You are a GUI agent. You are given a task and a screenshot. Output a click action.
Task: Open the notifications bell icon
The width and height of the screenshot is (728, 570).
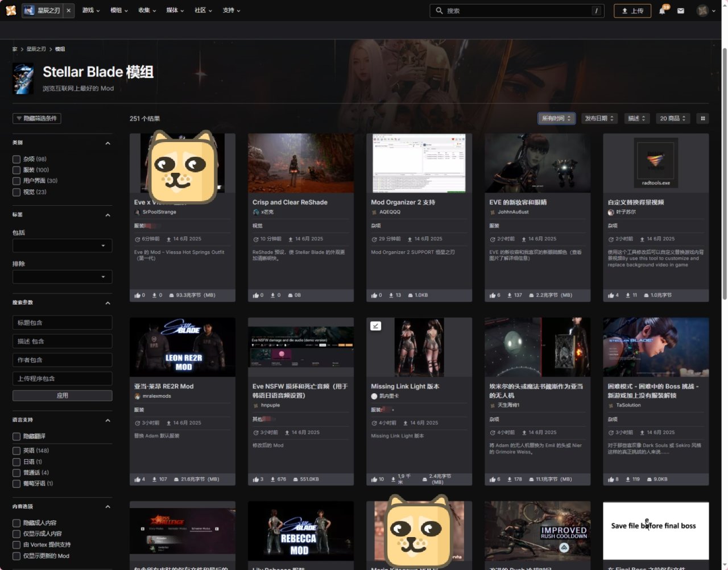[x=663, y=11]
